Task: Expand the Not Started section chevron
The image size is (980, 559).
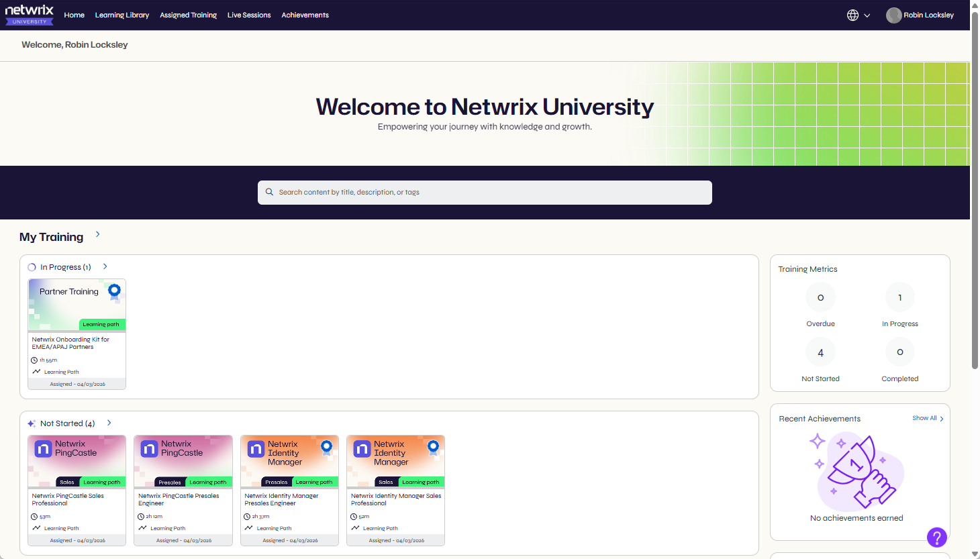Action: 109,423
